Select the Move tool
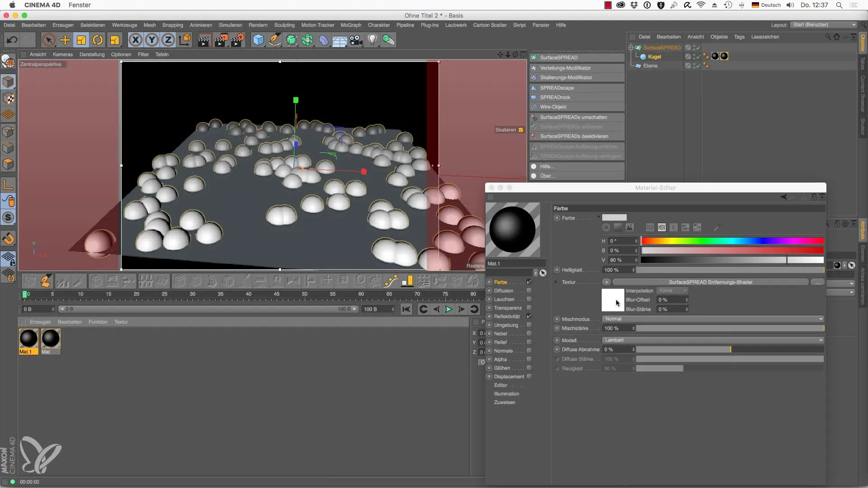The image size is (868, 488). pyautogui.click(x=65, y=40)
